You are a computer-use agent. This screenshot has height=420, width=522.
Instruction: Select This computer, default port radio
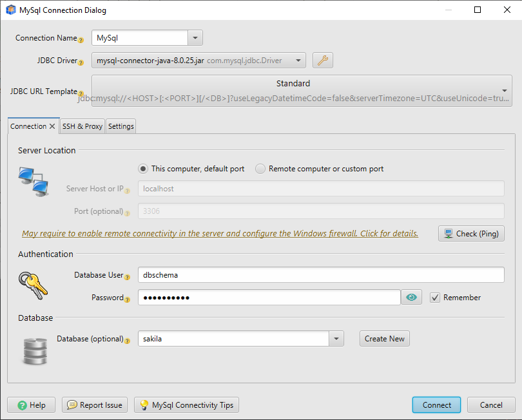pyautogui.click(x=143, y=169)
